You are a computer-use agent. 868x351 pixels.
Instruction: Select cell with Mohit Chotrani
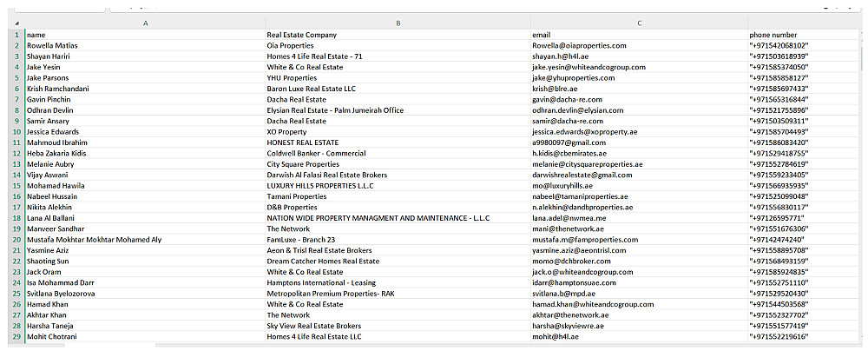(145, 337)
